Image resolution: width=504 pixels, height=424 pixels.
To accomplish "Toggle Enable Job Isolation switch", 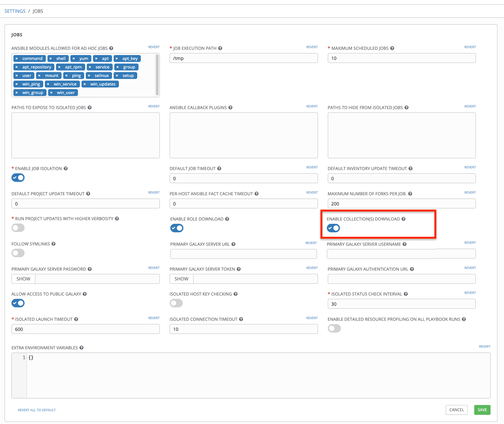I will pyautogui.click(x=18, y=178).
